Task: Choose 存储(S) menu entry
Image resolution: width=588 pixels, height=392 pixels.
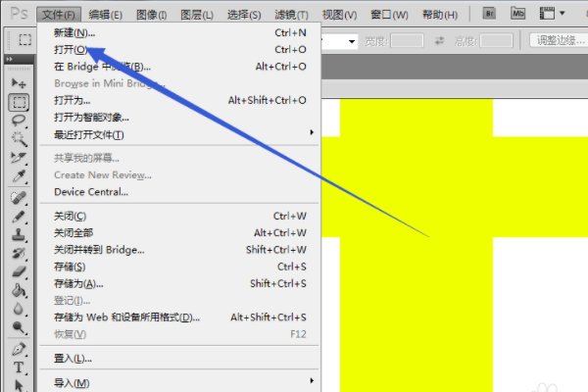Action: pyautogui.click(x=179, y=267)
